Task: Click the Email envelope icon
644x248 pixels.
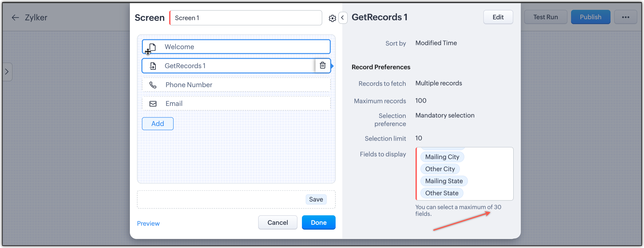Action: pyautogui.click(x=153, y=104)
